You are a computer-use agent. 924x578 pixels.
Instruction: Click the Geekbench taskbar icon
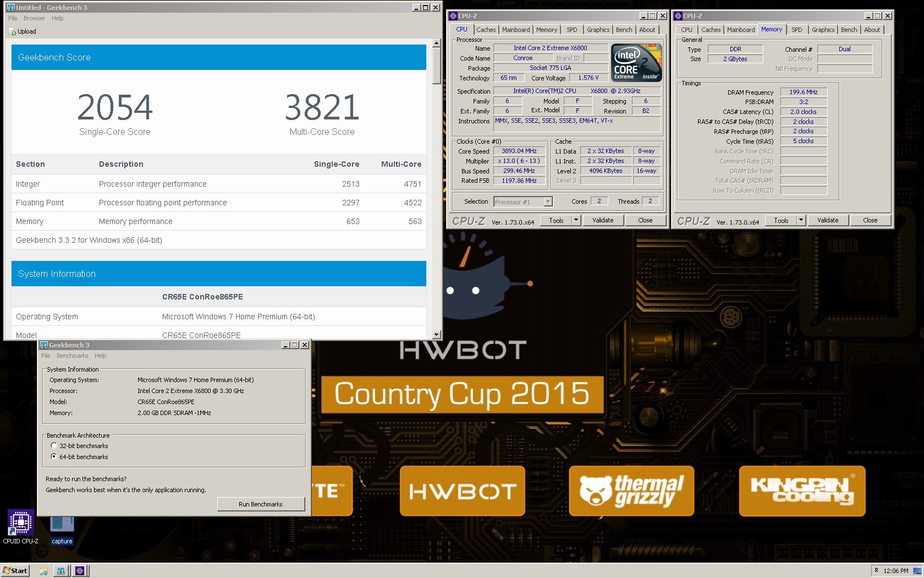pyautogui.click(x=61, y=571)
